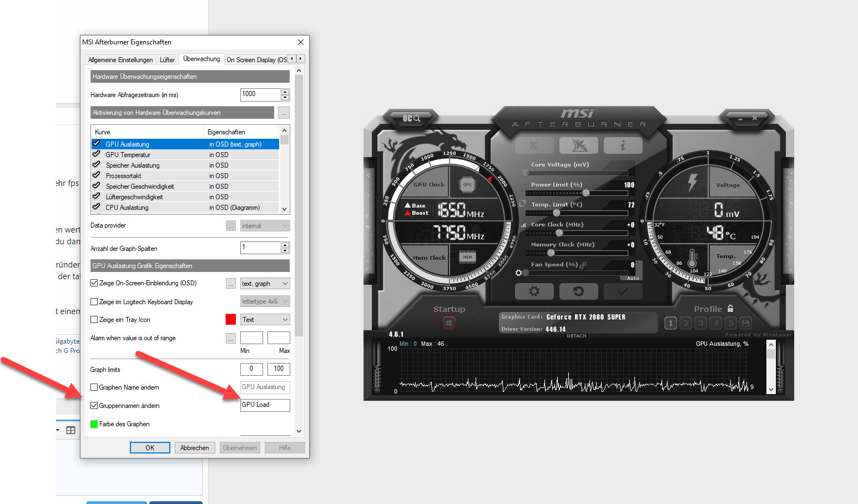The height and width of the screenshot is (504, 858).
Task: Enable Zeige im Logitech Keyboard Display
Action: 94,302
